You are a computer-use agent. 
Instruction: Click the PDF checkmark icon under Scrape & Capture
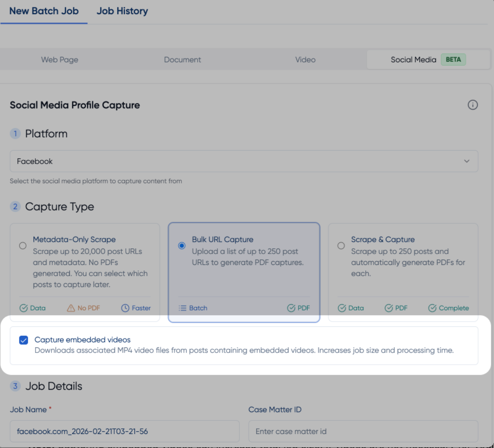(389, 308)
